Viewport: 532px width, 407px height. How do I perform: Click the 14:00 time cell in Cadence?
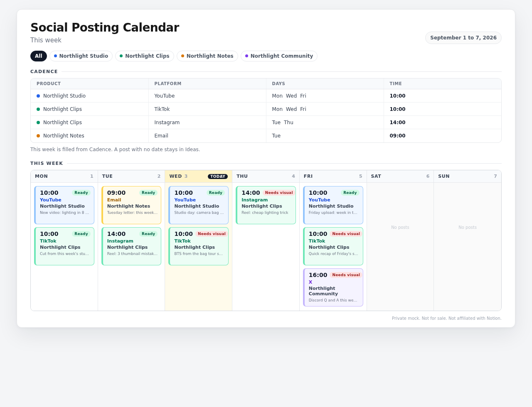coord(443,123)
